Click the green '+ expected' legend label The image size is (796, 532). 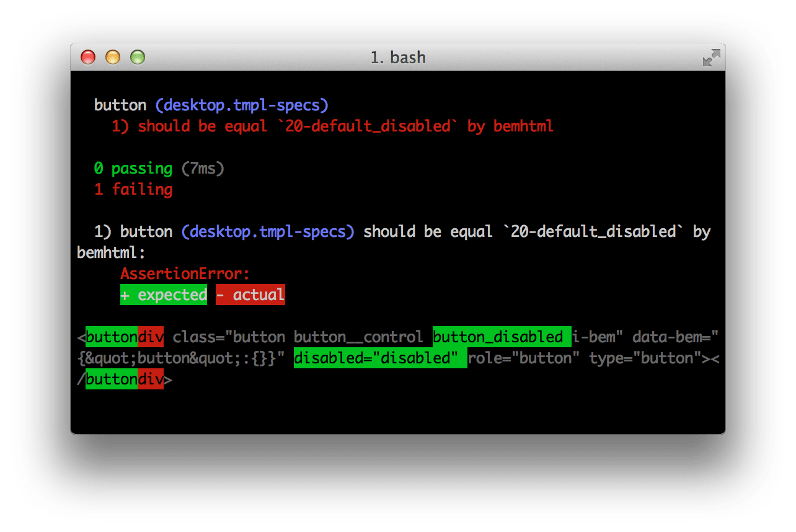point(164,295)
